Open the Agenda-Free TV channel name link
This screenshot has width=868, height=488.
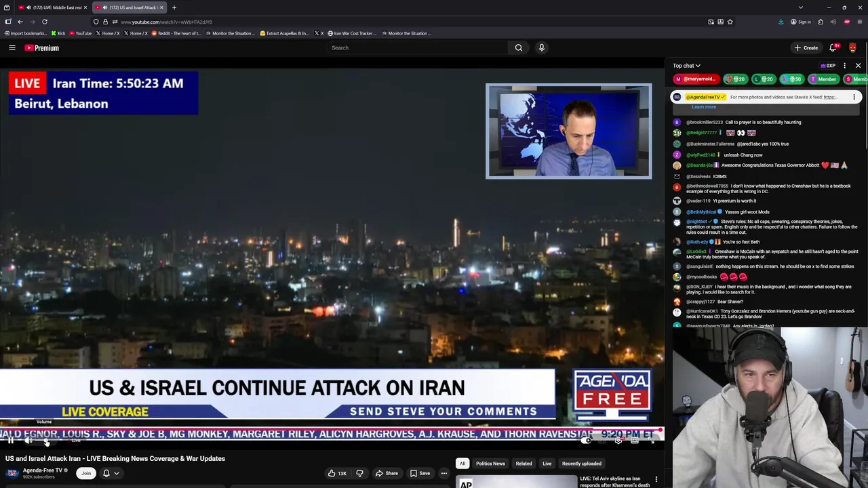[43, 470]
